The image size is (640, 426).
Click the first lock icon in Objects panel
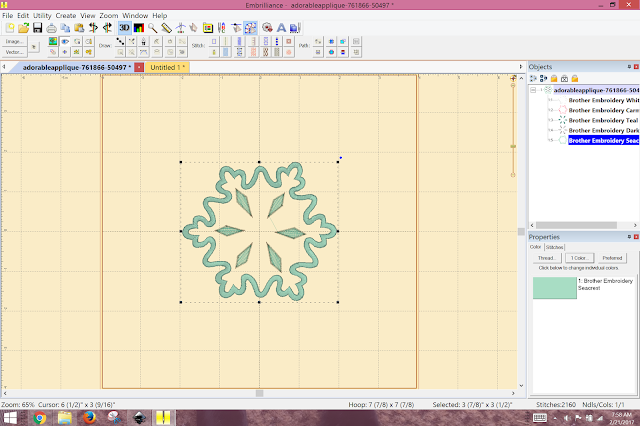(x=554, y=78)
